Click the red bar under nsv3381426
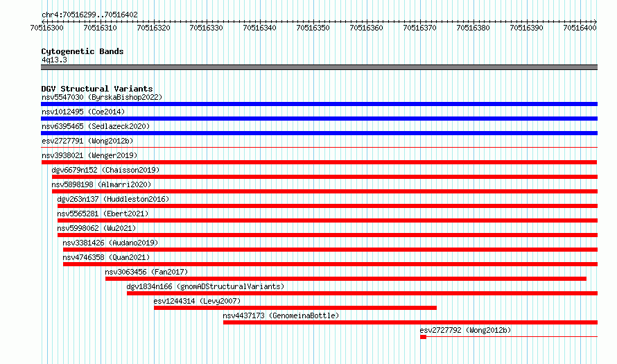This screenshot has width=617, height=364. click(330, 250)
